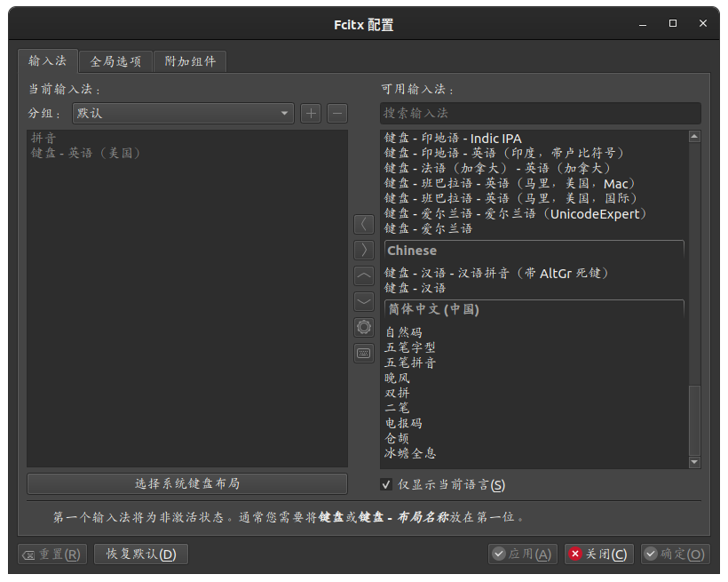Select 键盘 - 印地语 - 英语（印度，带卢比符号）
This screenshot has width=728, height=582.
point(534,154)
